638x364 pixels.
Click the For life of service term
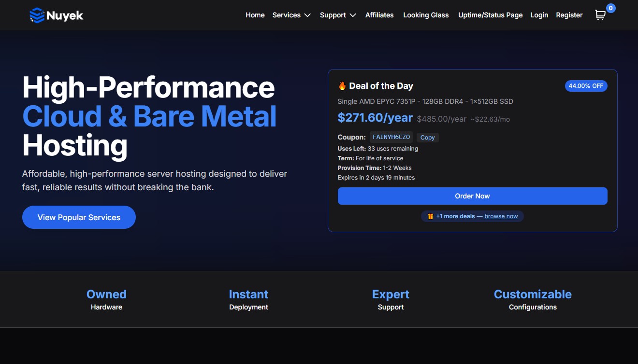pos(379,158)
